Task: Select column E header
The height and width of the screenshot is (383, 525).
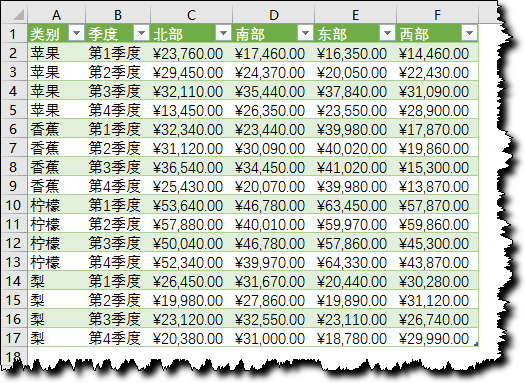Action: 355,14
